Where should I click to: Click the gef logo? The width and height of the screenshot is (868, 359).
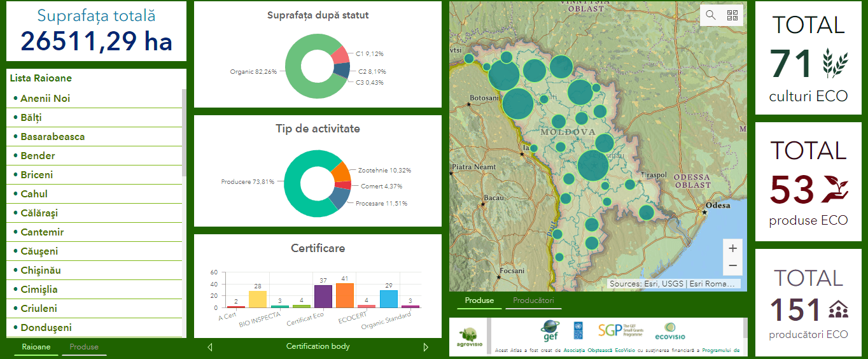550,331
